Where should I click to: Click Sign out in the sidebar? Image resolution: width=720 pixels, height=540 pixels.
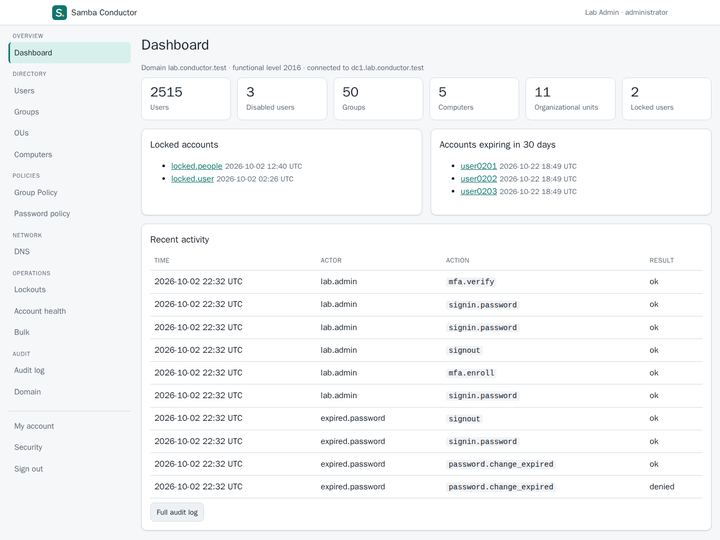coord(28,469)
